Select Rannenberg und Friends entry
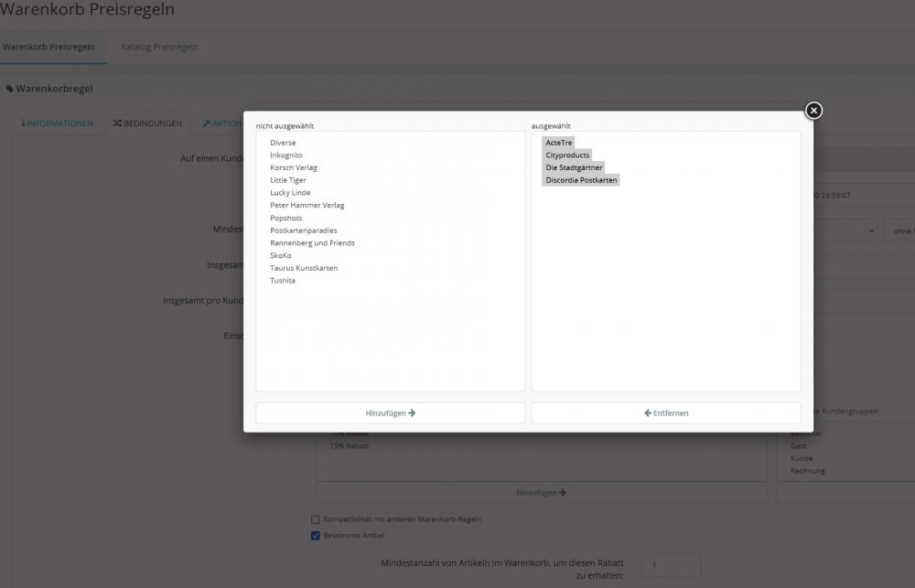The width and height of the screenshot is (915, 588). pos(312,242)
